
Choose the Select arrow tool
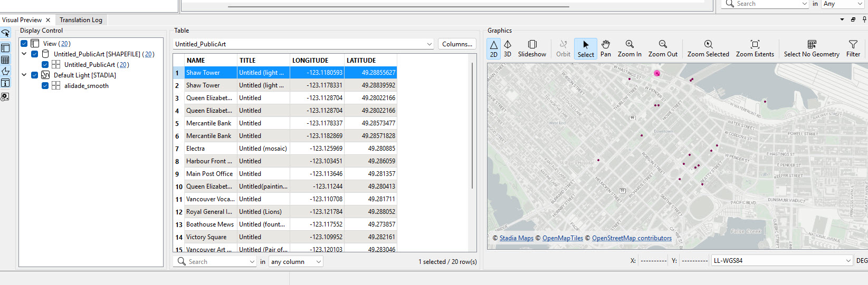[586, 48]
